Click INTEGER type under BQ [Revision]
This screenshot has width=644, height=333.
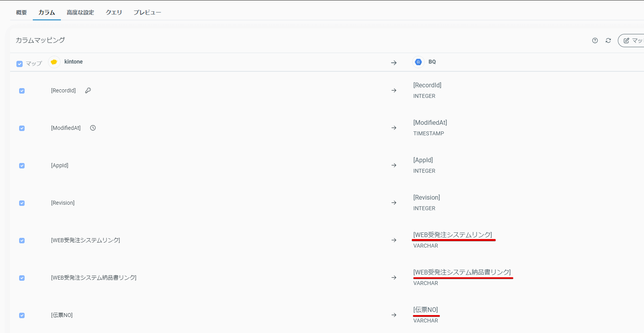point(424,208)
